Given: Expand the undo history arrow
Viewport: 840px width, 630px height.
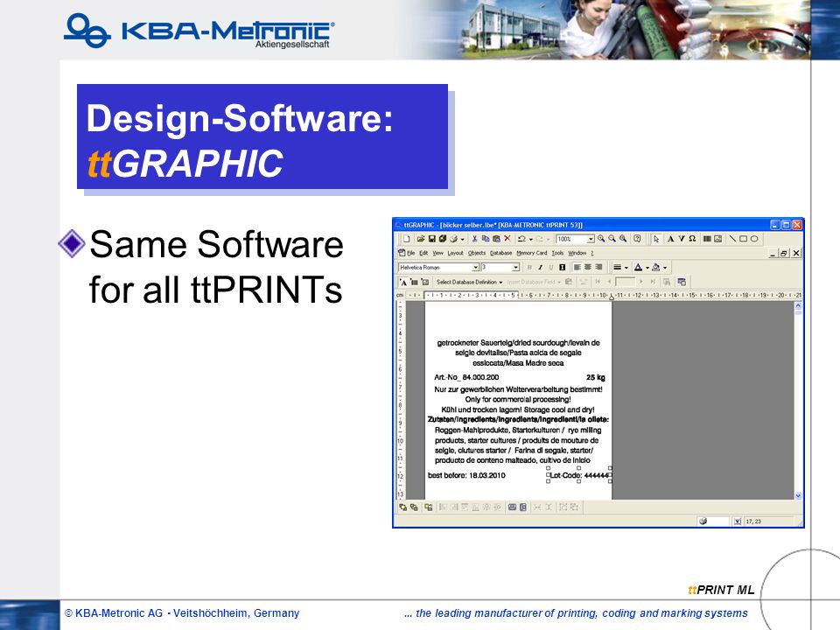Looking at the screenshot, I should click(x=531, y=240).
